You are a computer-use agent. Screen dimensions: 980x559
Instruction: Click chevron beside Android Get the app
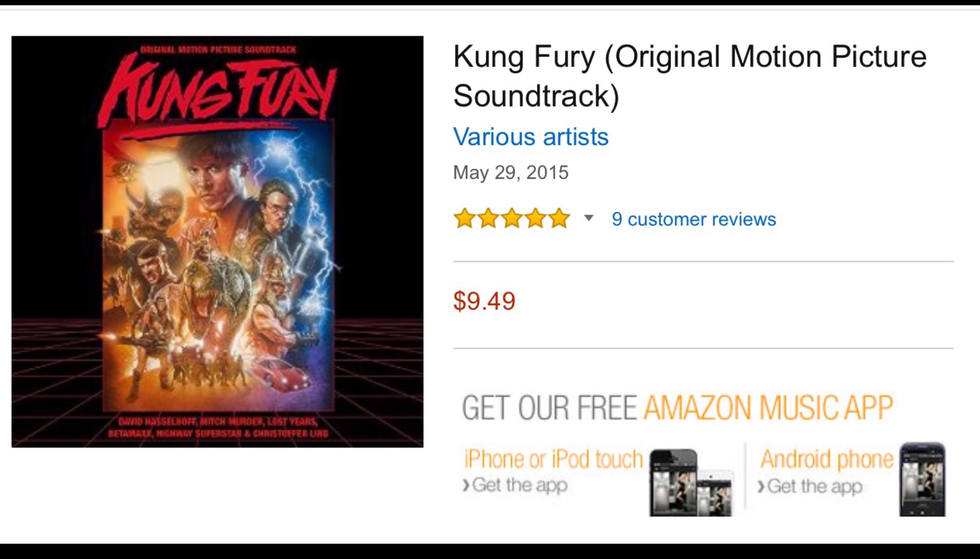(x=761, y=487)
